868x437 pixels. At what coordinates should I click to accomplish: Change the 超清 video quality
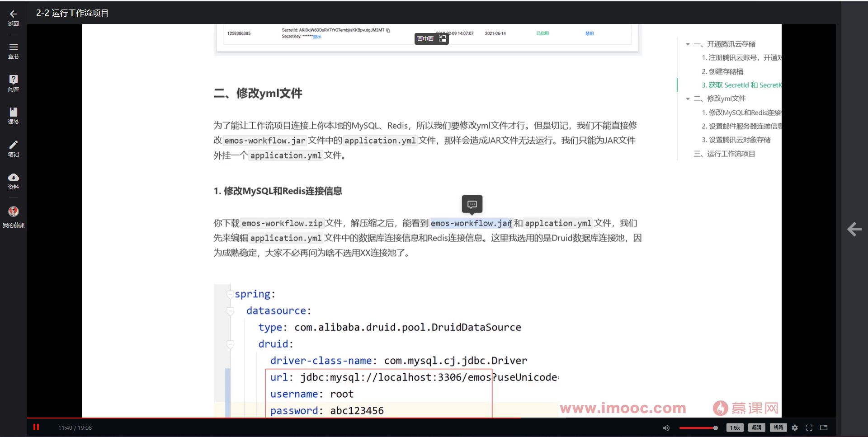click(756, 428)
